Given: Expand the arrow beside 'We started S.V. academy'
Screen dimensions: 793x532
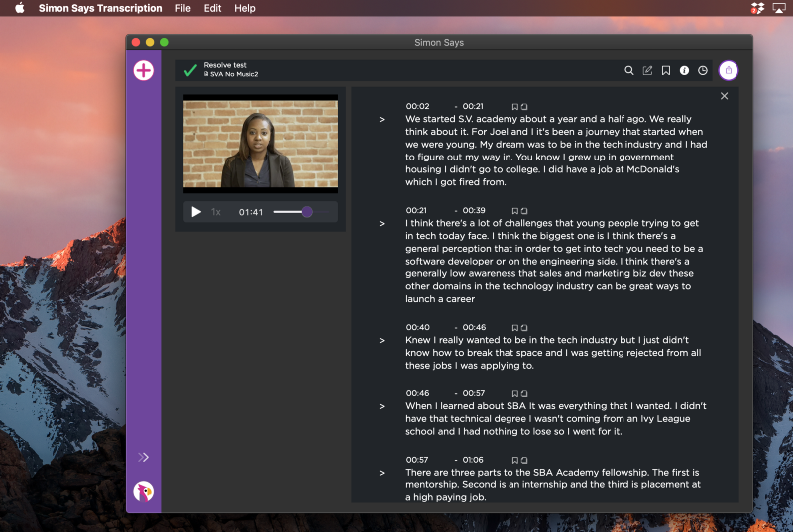Looking at the screenshot, I should (x=382, y=119).
